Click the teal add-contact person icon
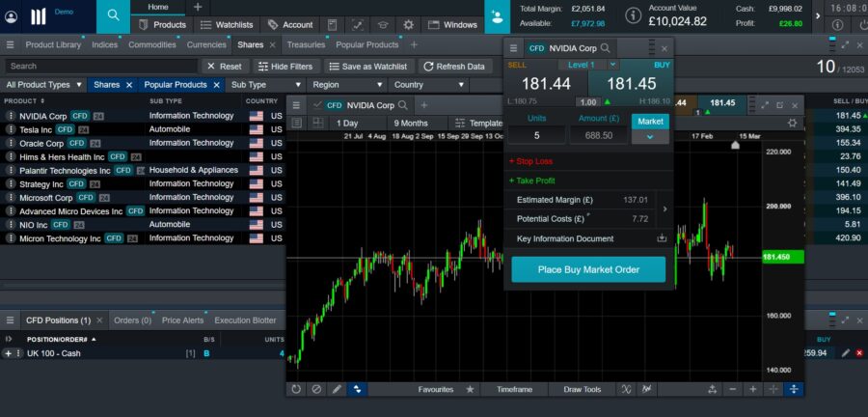Viewport: 868px width, 417px height. tap(497, 16)
